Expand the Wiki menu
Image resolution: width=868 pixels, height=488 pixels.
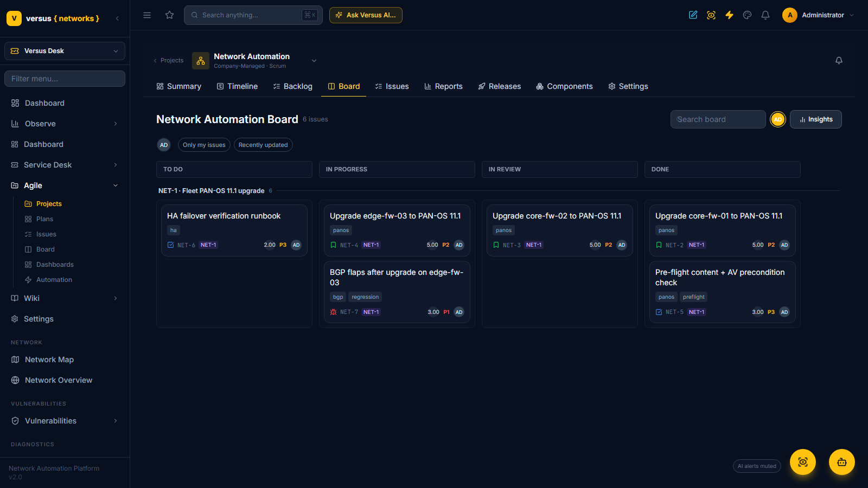click(65, 298)
